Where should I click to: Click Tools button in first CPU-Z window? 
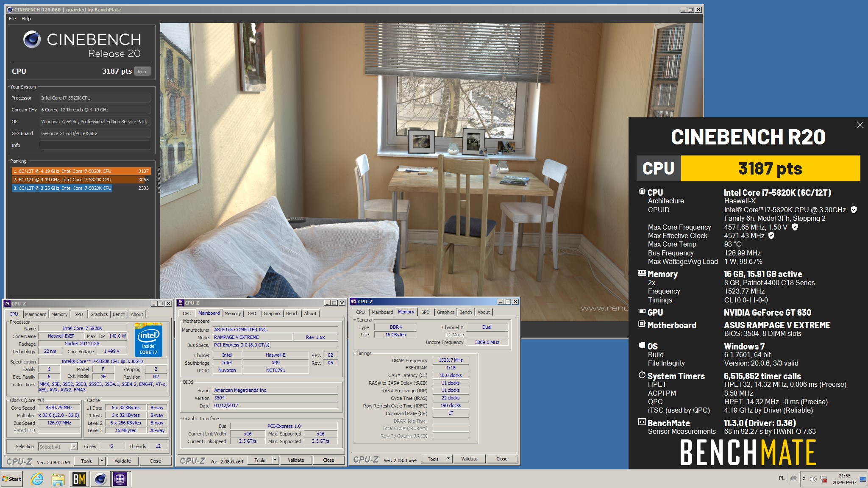pyautogui.click(x=86, y=461)
